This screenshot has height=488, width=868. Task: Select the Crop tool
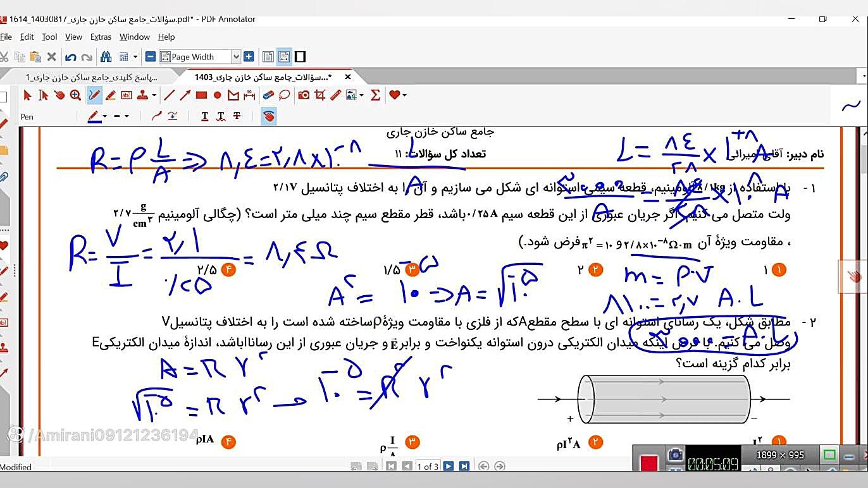pos(319,95)
